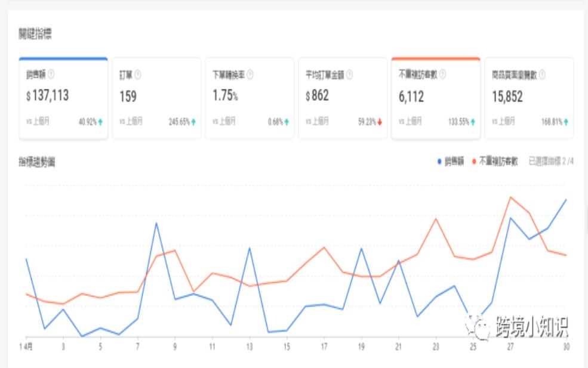The height and width of the screenshot is (368, 588).
Task: Click the green up arrow at 245.65%
Action: [193, 122]
